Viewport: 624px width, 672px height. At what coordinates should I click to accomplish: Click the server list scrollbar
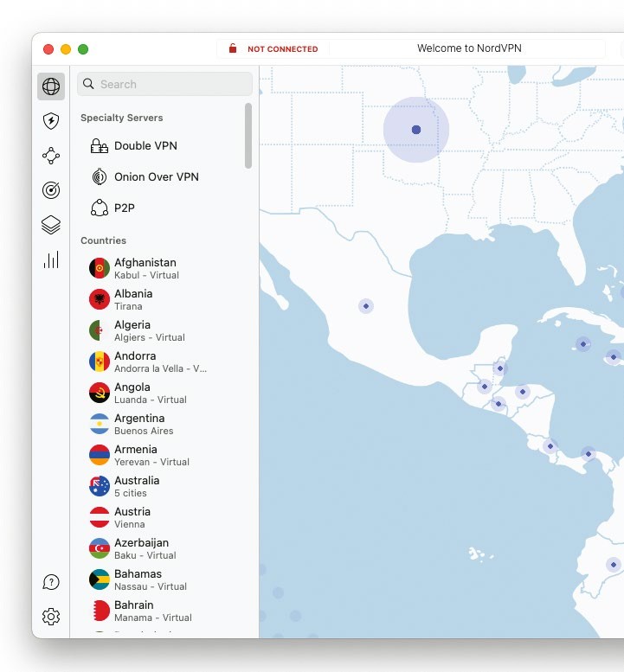[x=248, y=136]
